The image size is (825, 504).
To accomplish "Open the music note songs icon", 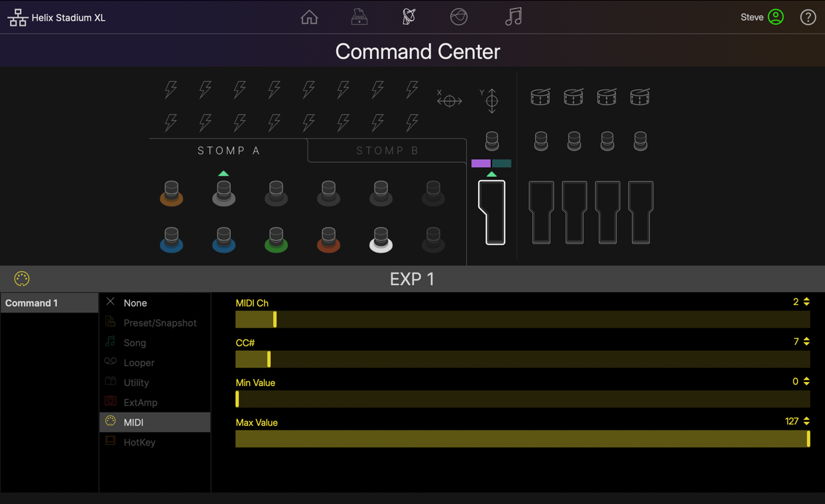I will tap(513, 17).
